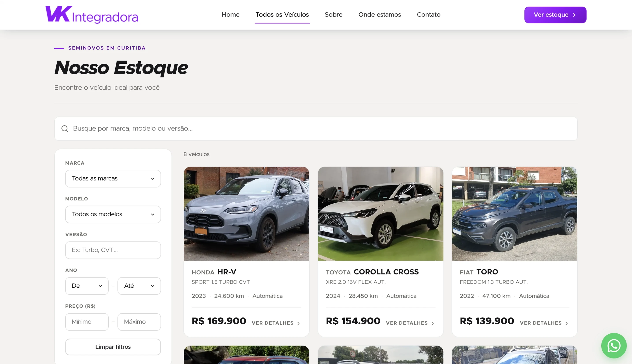Click arrow beside Corolla Cross Ver Detalhes
This screenshot has height=364, width=632.
click(x=432, y=323)
